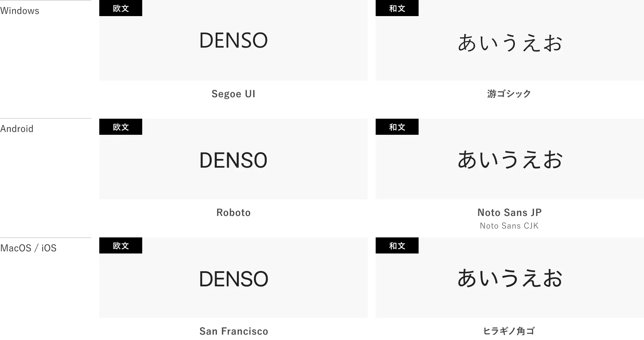The height and width of the screenshot is (340, 644).
Task: Click the 和文 badge in the Android row
Action: point(397,127)
